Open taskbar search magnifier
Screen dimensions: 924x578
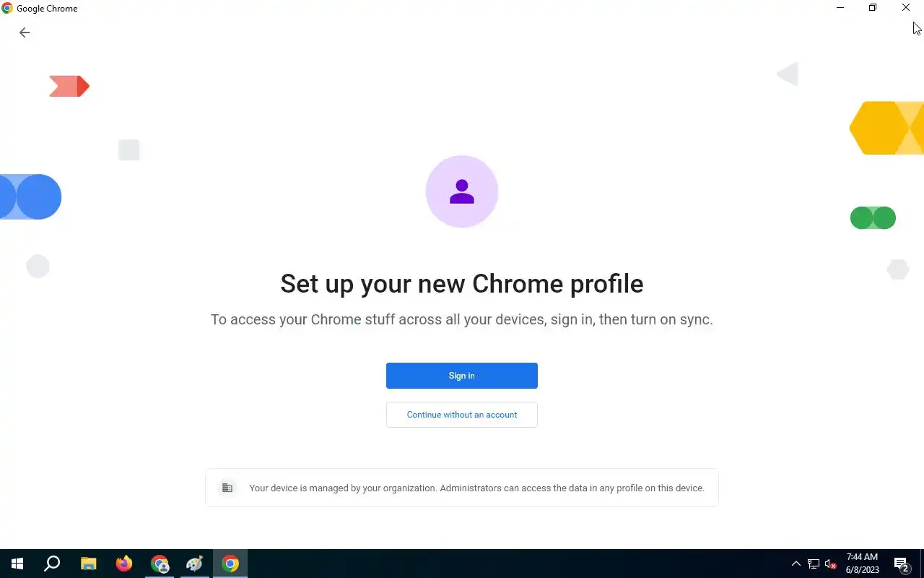coord(52,564)
